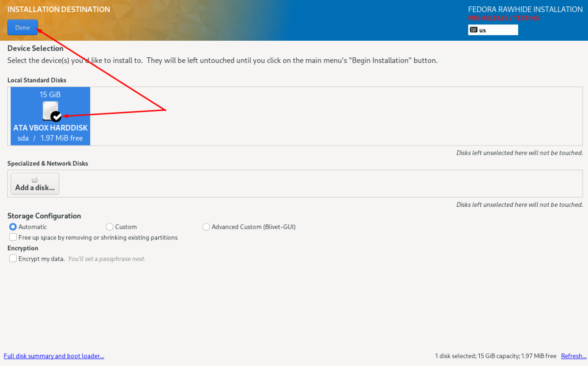This screenshot has width=588, height=366.
Task: Click the PRE-RELEASE / TESTING warning text
Action: click(x=503, y=18)
